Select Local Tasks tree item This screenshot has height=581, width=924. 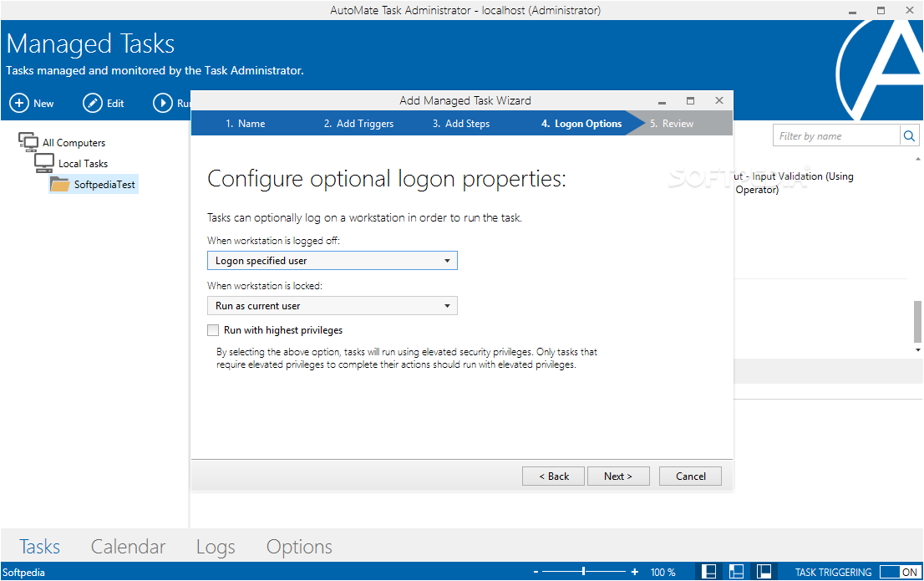pyautogui.click(x=83, y=163)
